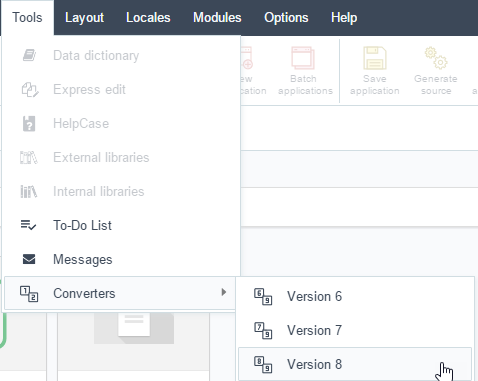Click the Save application label
This screenshot has height=381, width=478.
pyautogui.click(x=375, y=85)
